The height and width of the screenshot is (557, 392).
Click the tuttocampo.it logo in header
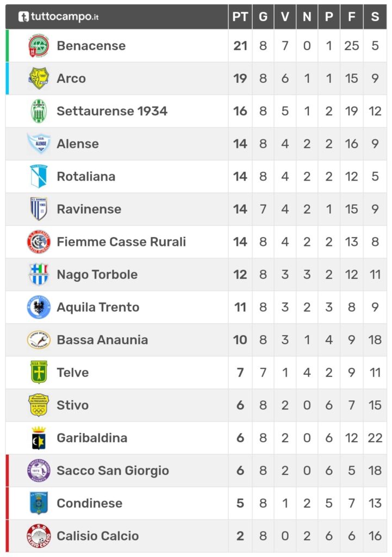pos(58,17)
